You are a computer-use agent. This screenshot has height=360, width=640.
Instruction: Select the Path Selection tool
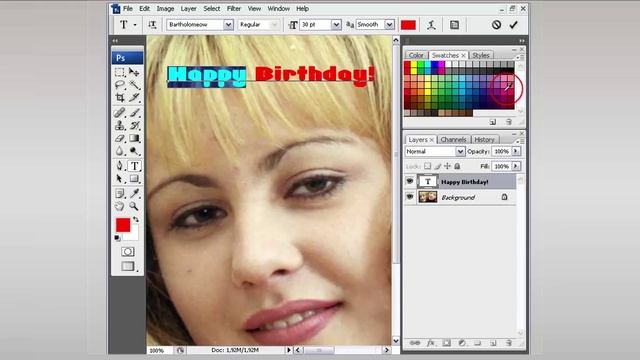pos(120,179)
